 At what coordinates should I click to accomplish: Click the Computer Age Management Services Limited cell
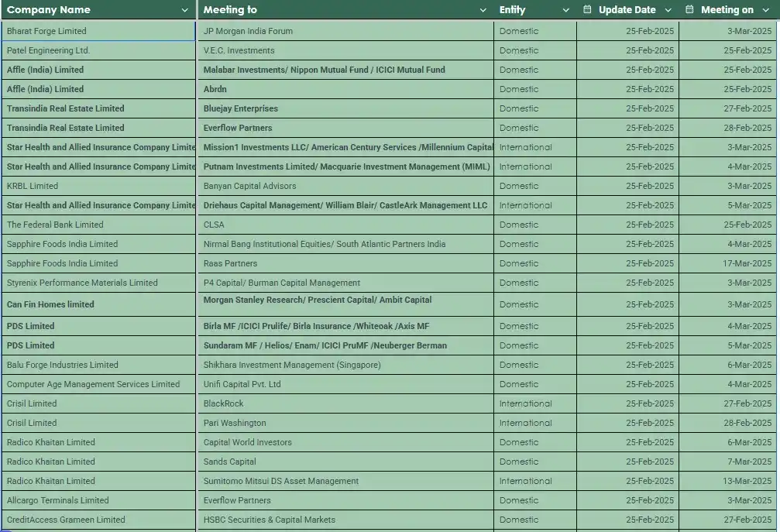[x=98, y=384]
